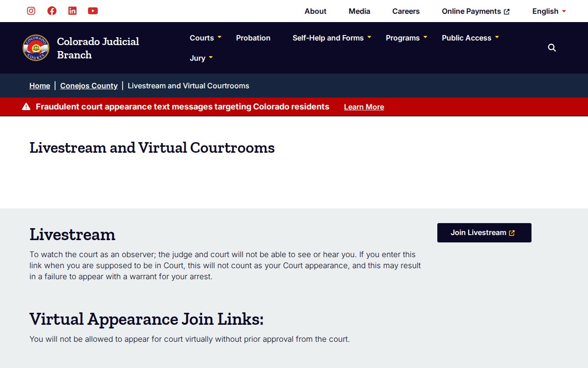This screenshot has height=368, width=588.
Task: Open the Online Payments external link
Action: (x=476, y=11)
